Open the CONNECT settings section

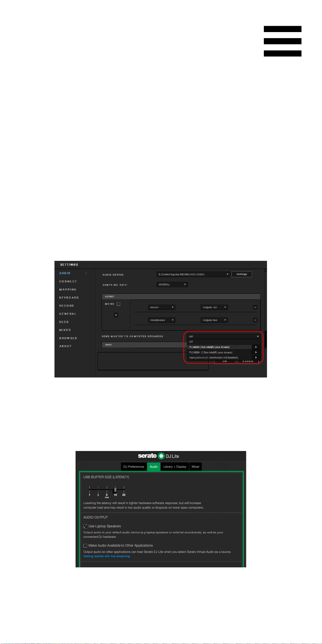[68, 282]
